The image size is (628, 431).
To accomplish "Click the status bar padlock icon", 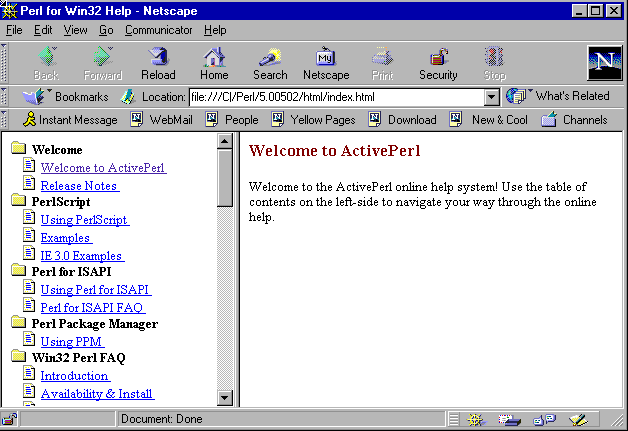I will (10, 419).
